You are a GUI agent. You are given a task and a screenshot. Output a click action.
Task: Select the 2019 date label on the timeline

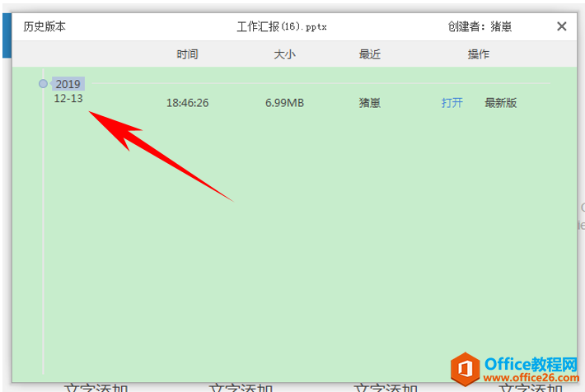tap(68, 84)
